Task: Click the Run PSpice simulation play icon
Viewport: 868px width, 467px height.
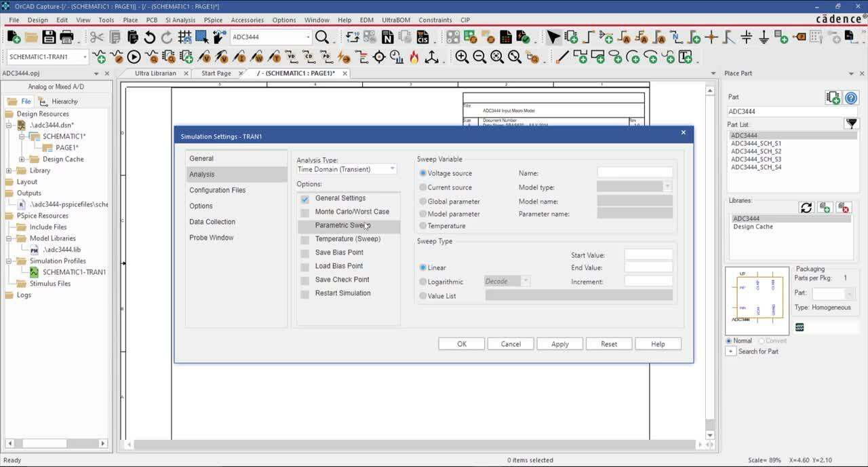Action: point(134,57)
